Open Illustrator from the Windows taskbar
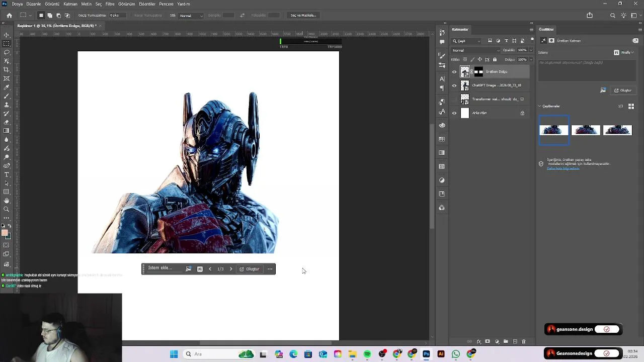644x362 pixels. [441, 354]
